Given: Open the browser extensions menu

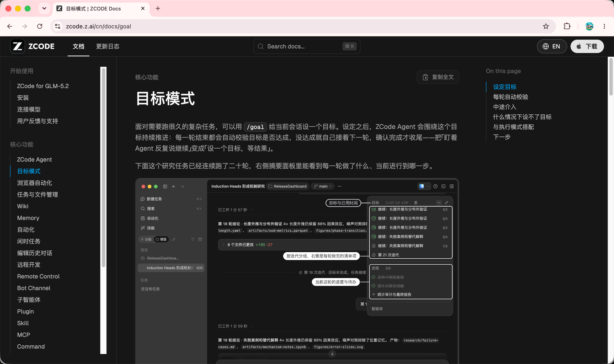Looking at the screenshot, I should (x=567, y=26).
